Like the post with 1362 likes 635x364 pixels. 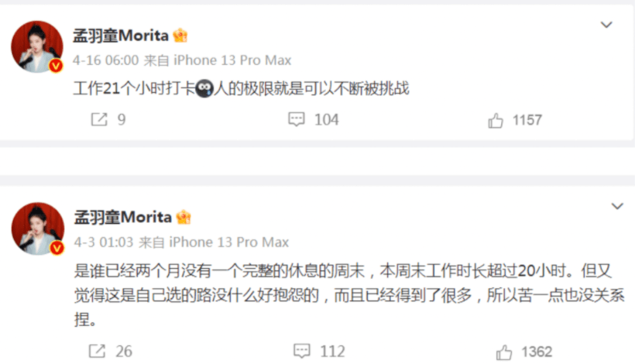coord(504,352)
